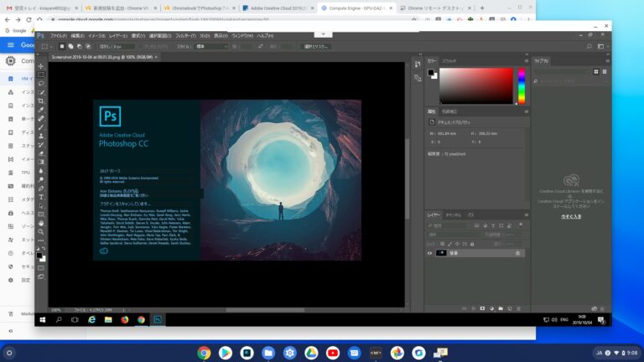Switch to the Channels tab
Image resolution: width=644 pixels, height=362 pixels.
pyautogui.click(x=453, y=215)
